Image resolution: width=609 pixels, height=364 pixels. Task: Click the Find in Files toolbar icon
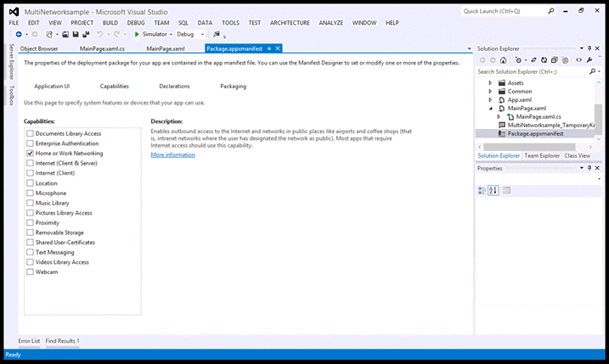(217, 35)
